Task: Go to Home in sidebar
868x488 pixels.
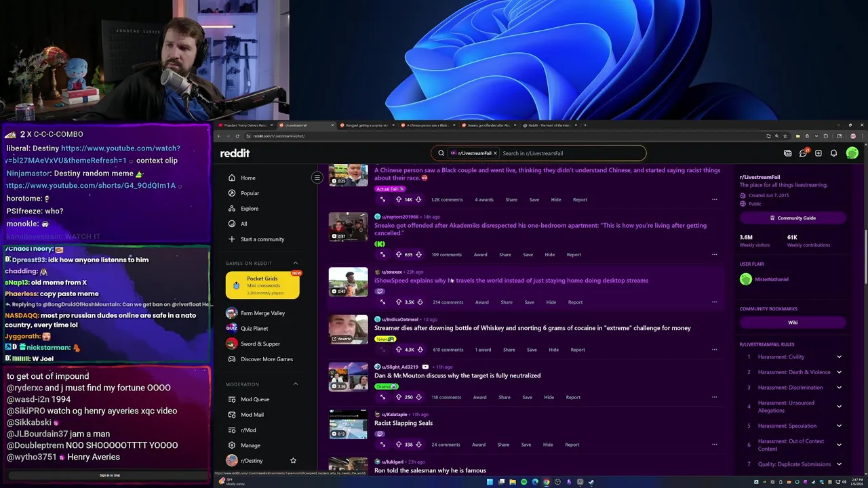Action: point(248,178)
